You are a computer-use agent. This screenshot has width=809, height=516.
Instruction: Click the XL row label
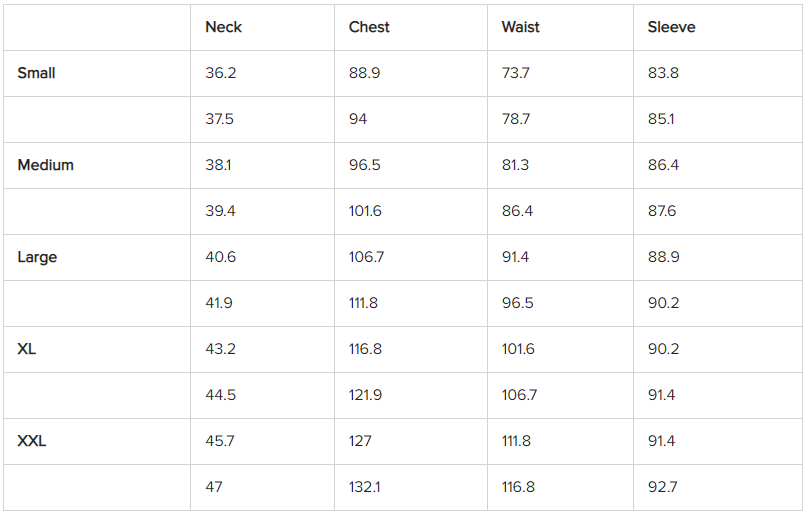(27, 349)
